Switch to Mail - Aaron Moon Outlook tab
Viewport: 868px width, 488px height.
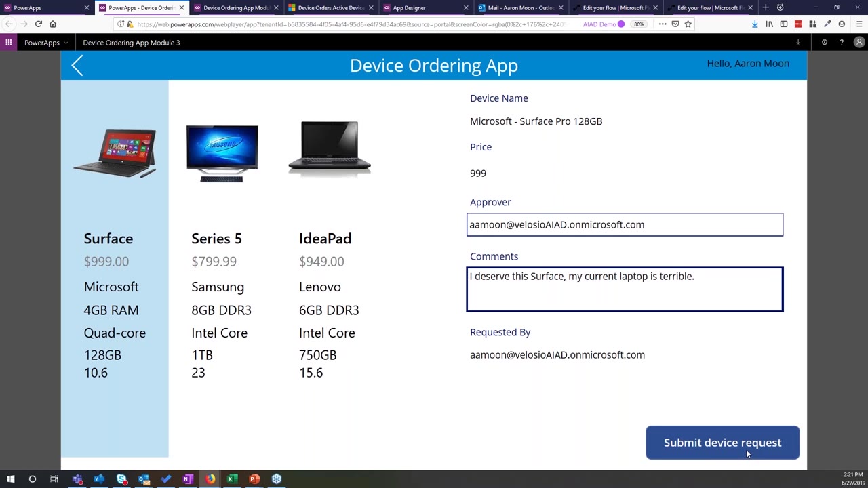[x=517, y=8]
